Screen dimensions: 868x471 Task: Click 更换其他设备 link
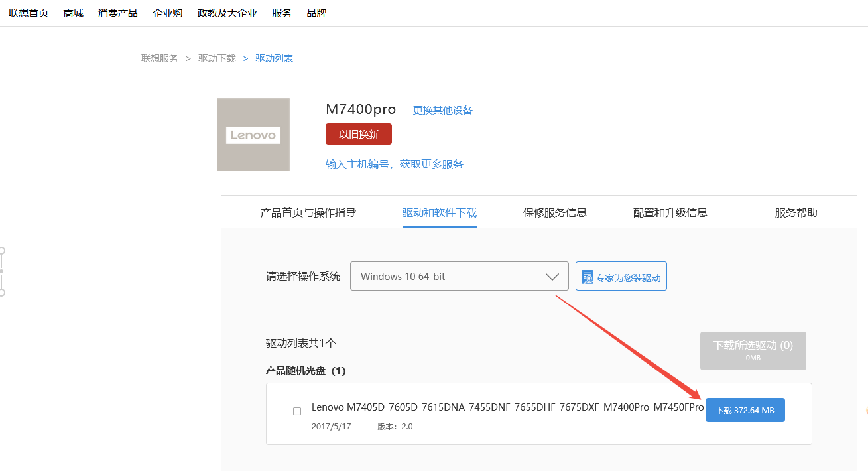tap(443, 110)
